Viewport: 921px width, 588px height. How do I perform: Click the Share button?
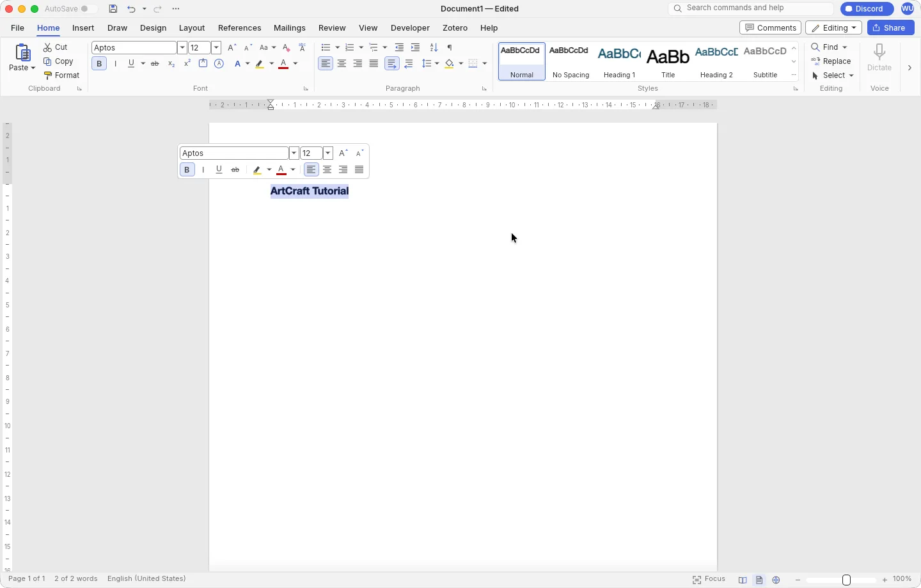coord(891,27)
